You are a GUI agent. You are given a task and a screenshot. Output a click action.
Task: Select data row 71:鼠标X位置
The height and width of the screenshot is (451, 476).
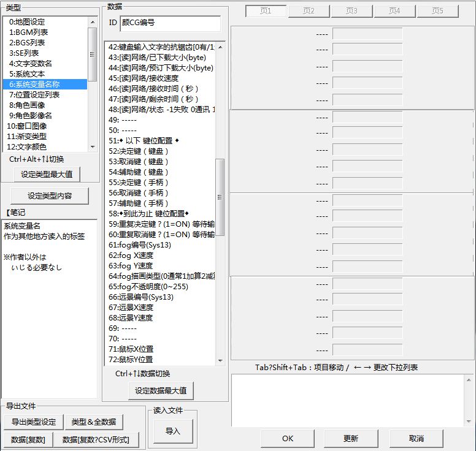[x=160, y=349]
